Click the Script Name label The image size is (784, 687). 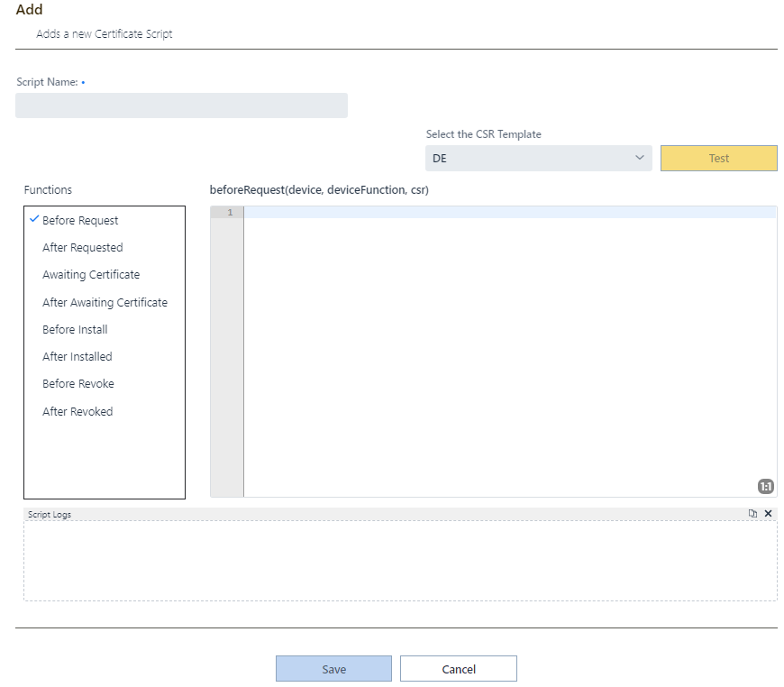(47, 82)
